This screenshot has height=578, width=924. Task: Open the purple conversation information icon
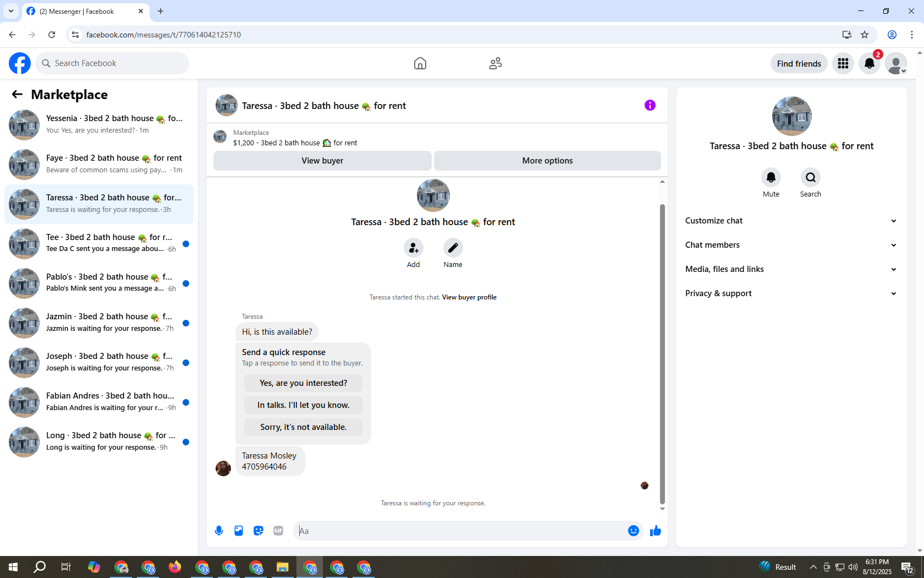pos(650,105)
